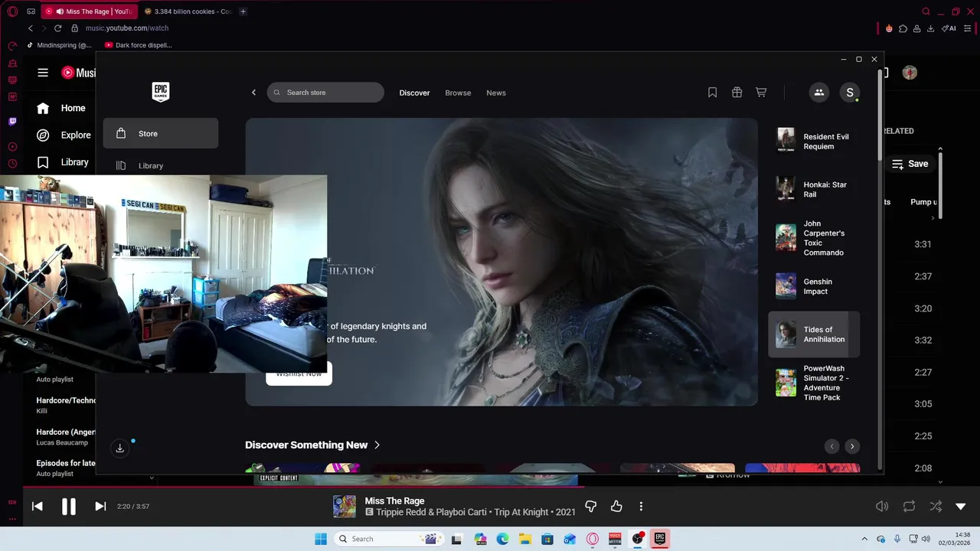The image size is (980, 551).
Task: Select PowerWash Simulator 2 Adventure Time Pack
Action: tap(814, 383)
